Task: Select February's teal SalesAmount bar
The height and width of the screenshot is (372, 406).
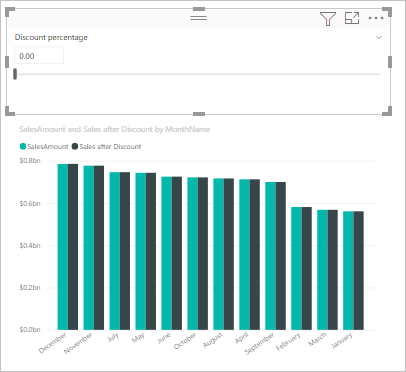Action: click(x=297, y=269)
